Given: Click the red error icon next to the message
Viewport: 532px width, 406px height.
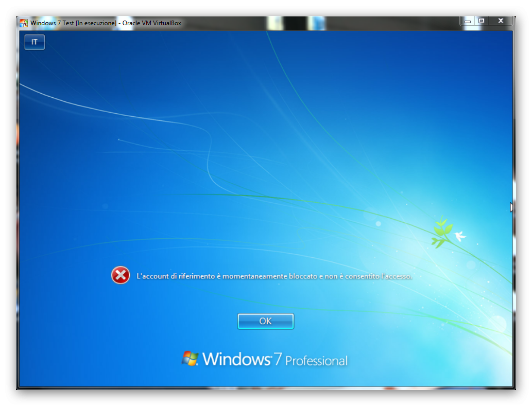Looking at the screenshot, I should (x=121, y=275).
